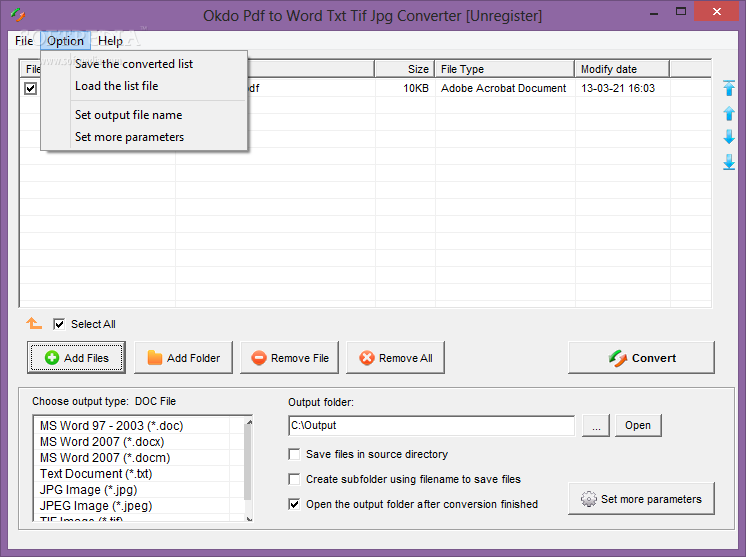Open the File menu
Screen dimensions: 746x557
(x=24, y=41)
